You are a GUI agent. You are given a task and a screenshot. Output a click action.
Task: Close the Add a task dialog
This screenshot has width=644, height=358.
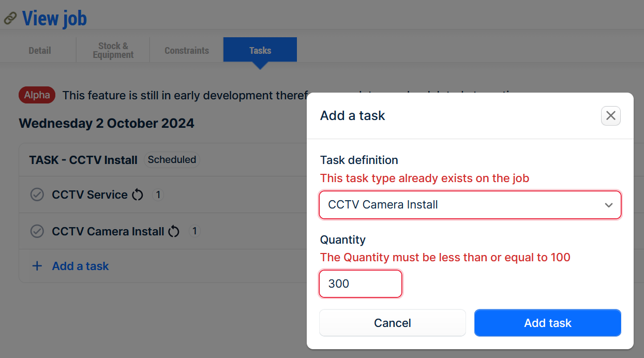(610, 116)
